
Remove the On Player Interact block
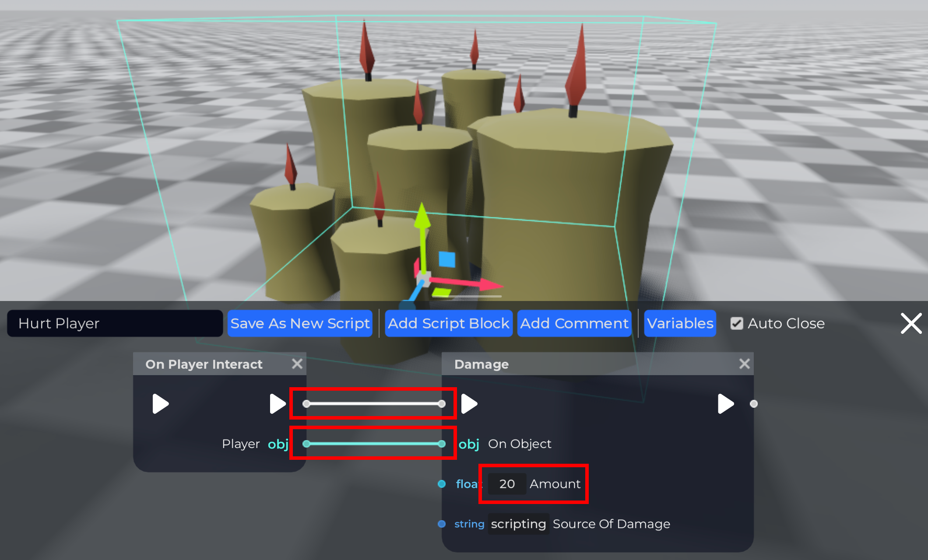[297, 364]
